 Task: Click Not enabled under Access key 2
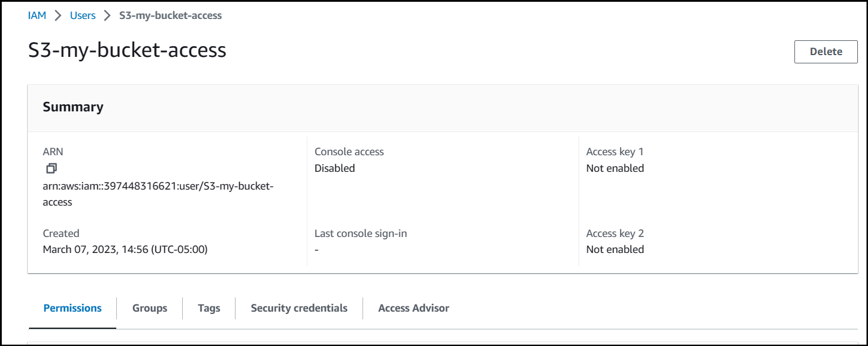(x=615, y=249)
